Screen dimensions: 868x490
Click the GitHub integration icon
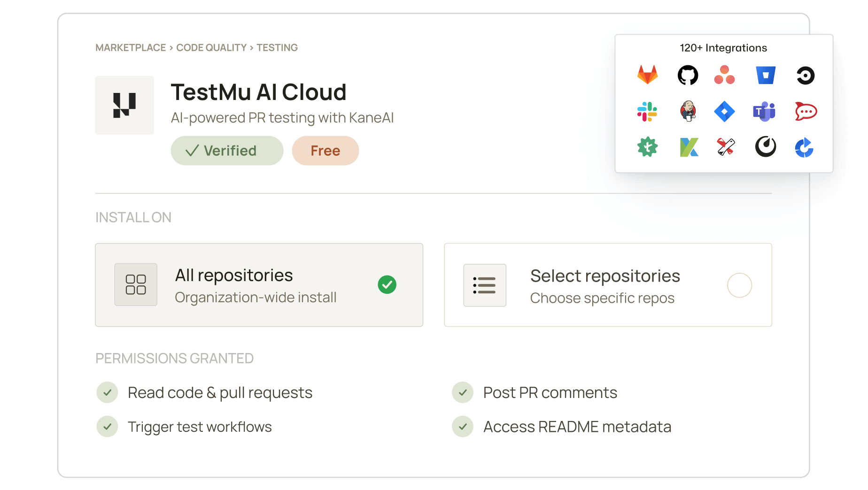tap(688, 75)
